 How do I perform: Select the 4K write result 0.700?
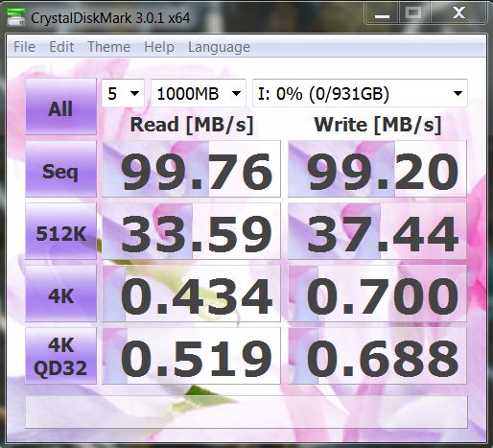click(x=377, y=294)
